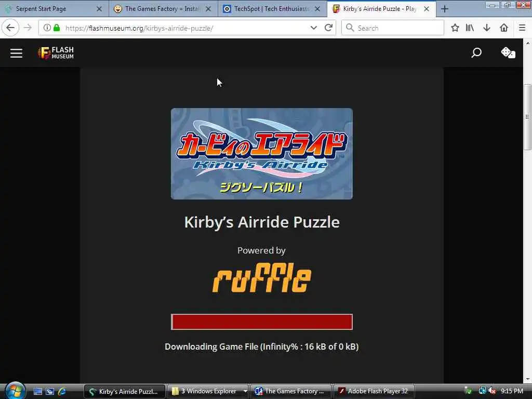The height and width of the screenshot is (399, 532).
Task: Click the page vertical scrollbar thumb
Action: click(x=527, y=117)
